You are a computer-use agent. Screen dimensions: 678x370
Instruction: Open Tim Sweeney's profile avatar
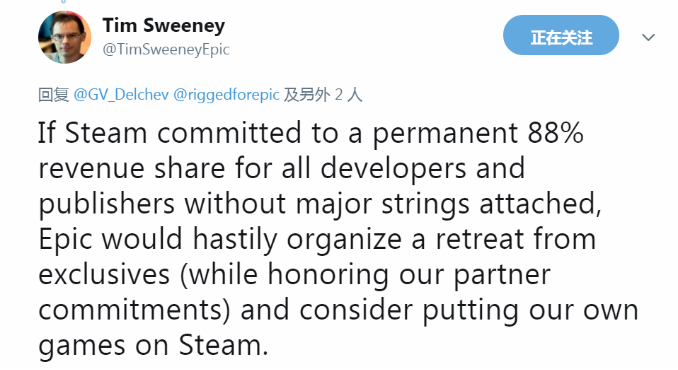coord(64,37)
